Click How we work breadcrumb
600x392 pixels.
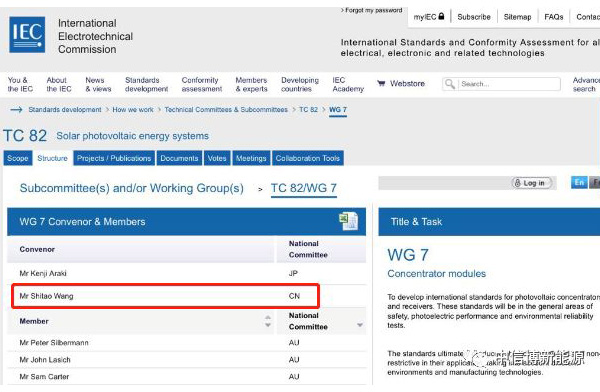click(x=133, y=109)
